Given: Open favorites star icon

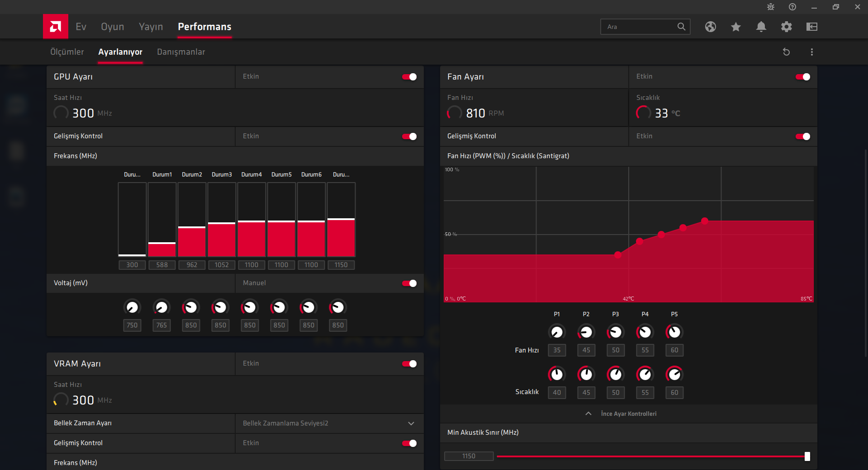Looking at the screenshot, I should point(735,27).
